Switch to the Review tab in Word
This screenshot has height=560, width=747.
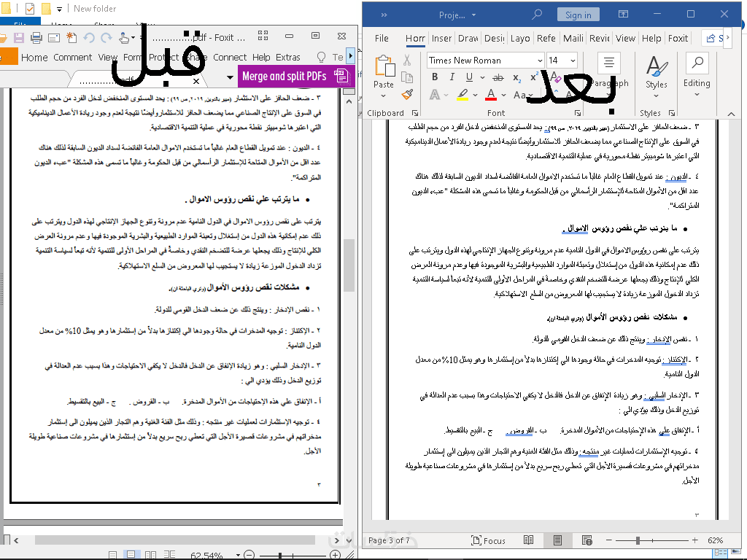point(600,38)
